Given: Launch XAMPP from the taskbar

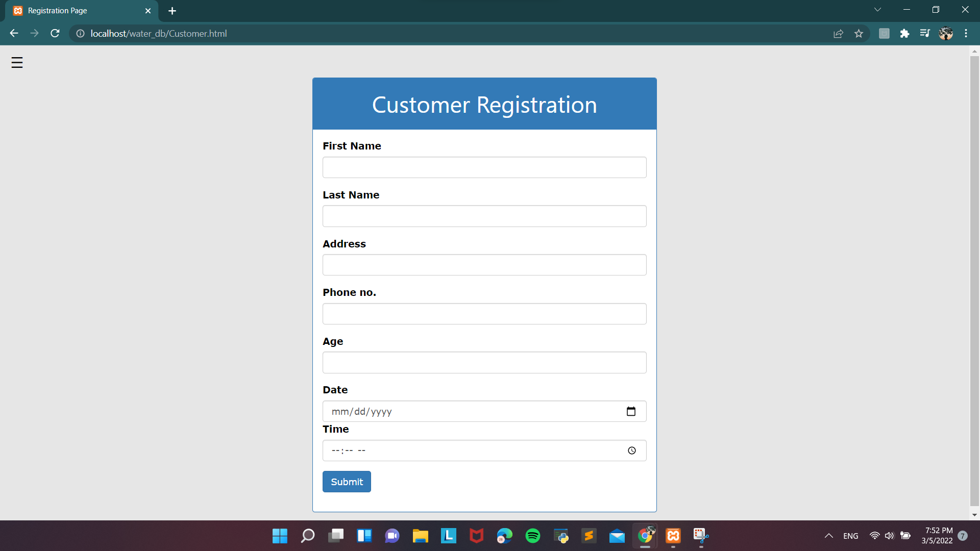Looking at the screenshot, I should (x=673, y=536).
